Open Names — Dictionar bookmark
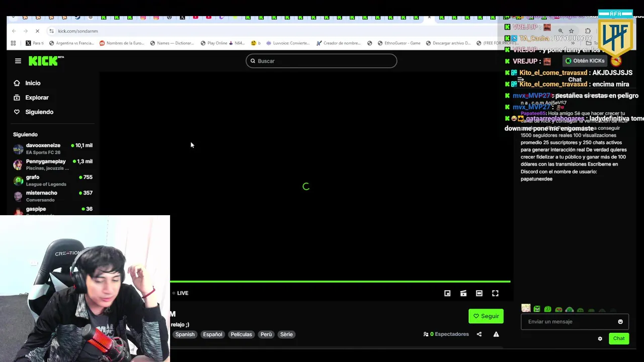Screen dimensions: 644x362 [x=172, y=43]
